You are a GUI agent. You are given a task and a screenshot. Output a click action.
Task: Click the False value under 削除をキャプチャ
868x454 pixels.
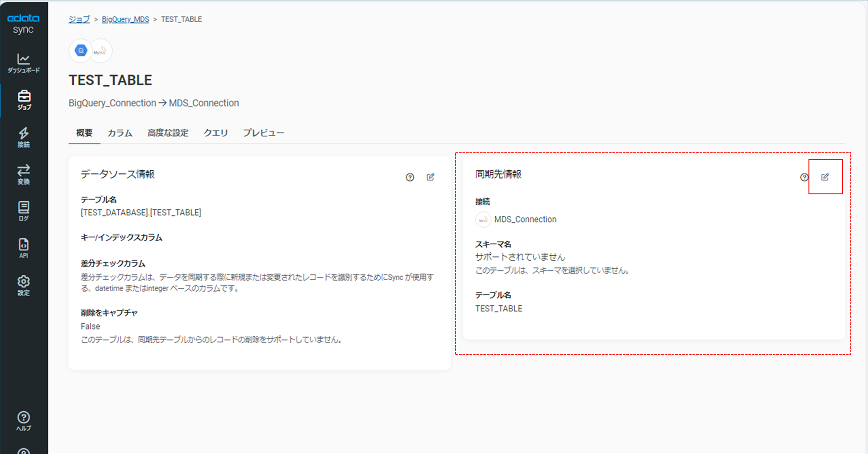coord(90,326)
